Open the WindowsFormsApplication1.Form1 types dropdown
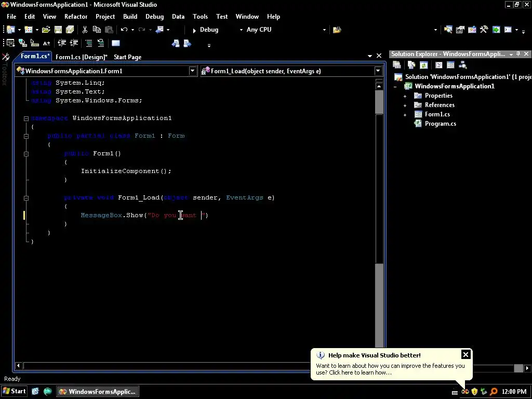 (x=192, y=71)
